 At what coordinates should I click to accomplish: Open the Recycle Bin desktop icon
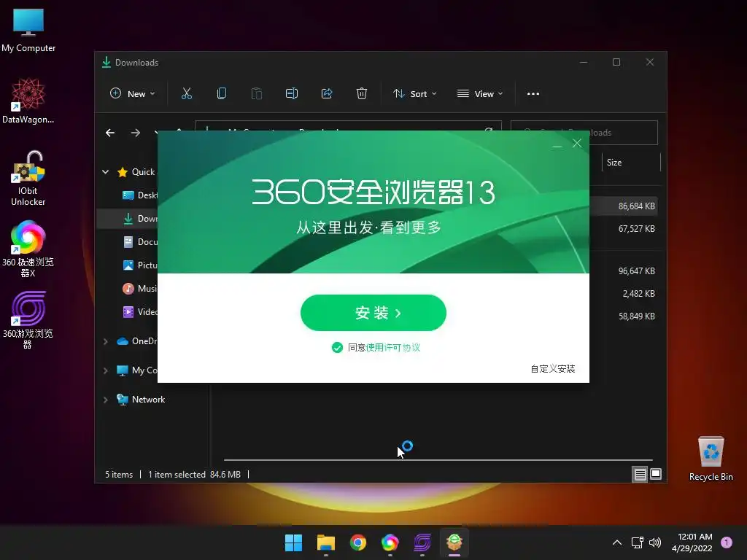click(x=711, y=459)
